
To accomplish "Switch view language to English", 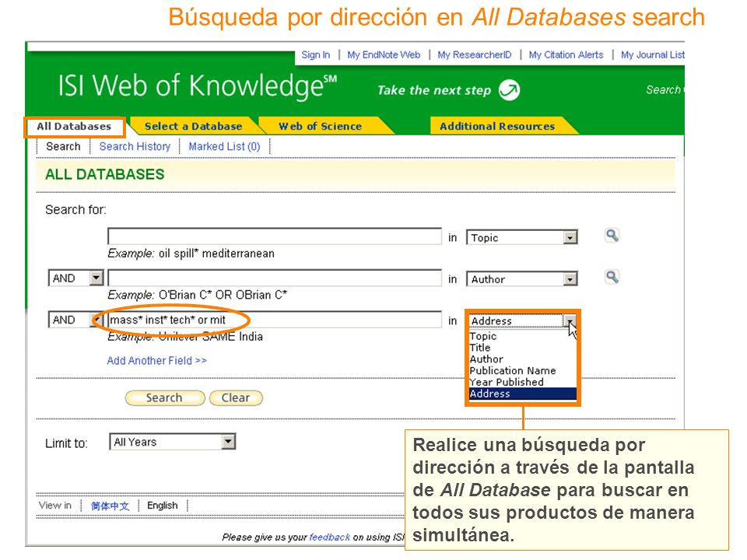I will pyautogui.click(x=163, y=506).
